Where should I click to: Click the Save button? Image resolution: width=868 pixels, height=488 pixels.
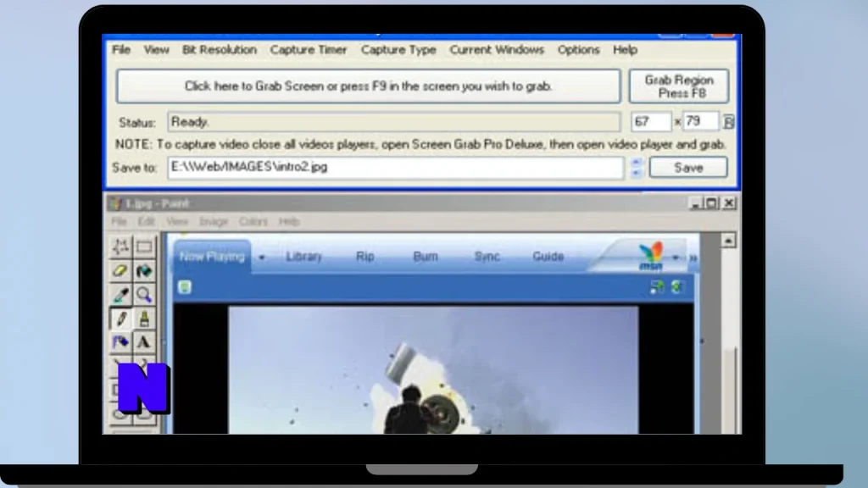coord(688,168)
